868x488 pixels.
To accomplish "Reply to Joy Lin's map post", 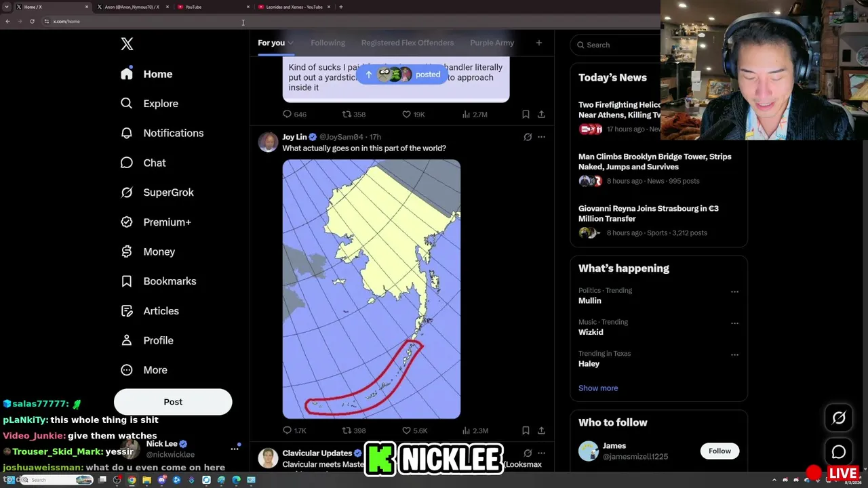I will click(294, 430).
